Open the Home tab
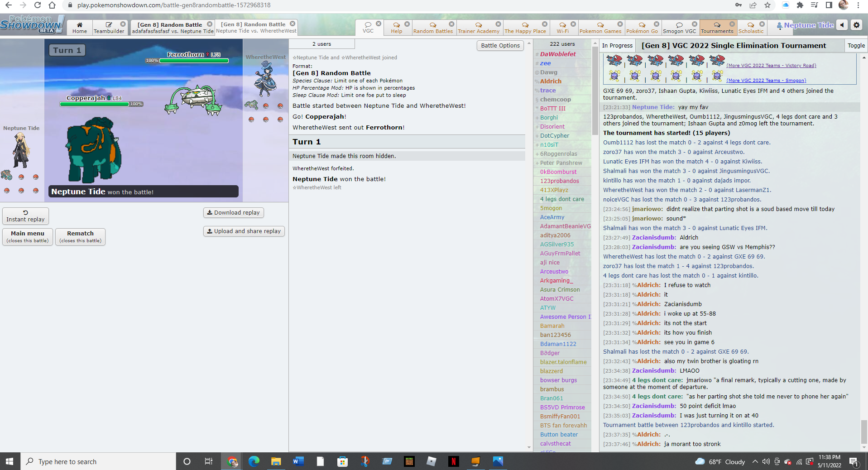 pos(80,28)
